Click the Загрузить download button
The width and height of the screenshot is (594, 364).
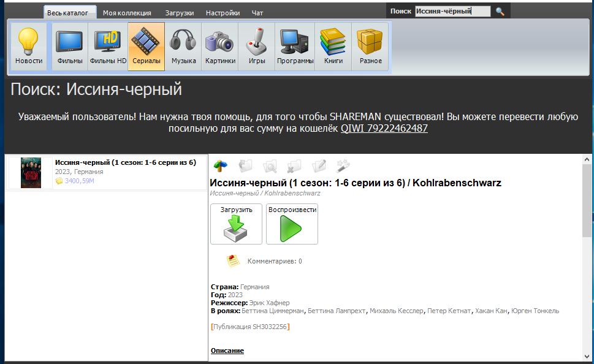pyautogui.click(x=236, y=224)
